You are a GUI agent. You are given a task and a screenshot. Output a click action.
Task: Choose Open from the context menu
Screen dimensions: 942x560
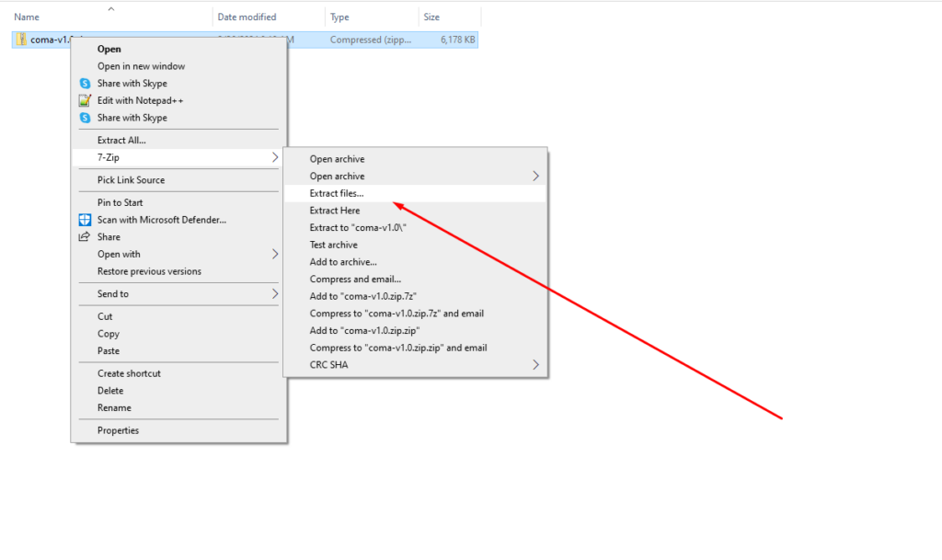tap(109, 50)
